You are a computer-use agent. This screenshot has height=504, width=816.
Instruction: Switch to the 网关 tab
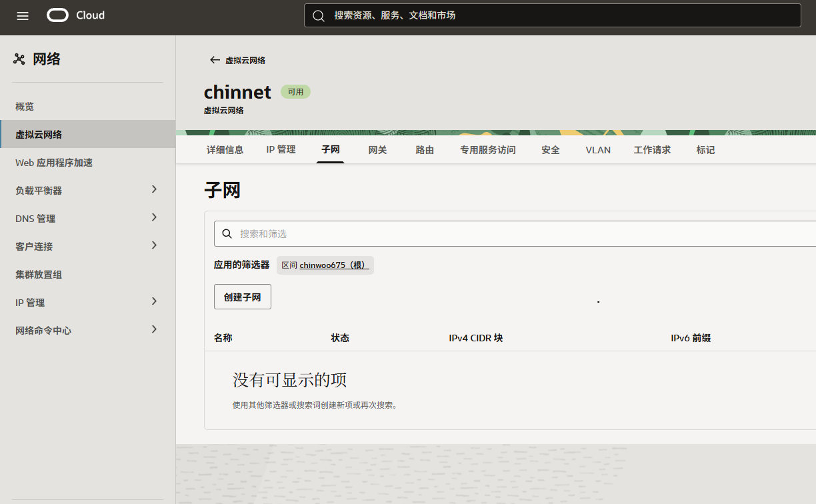[377, 150]
